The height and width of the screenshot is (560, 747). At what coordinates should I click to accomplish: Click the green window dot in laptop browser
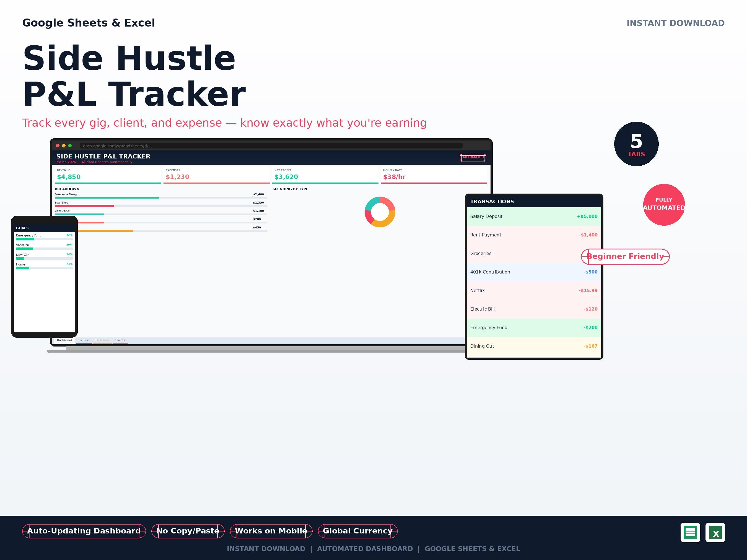(70, 146)
